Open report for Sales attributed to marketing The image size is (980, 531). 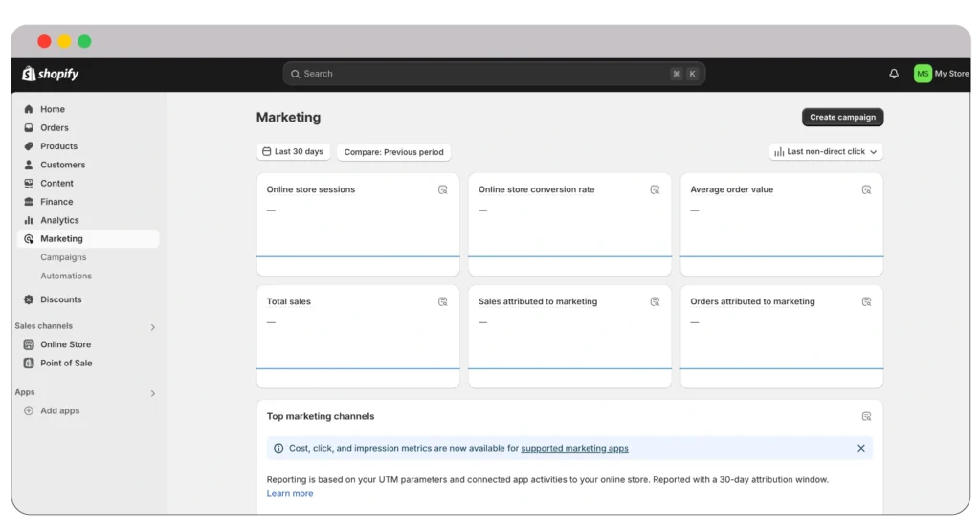[655, 301]
